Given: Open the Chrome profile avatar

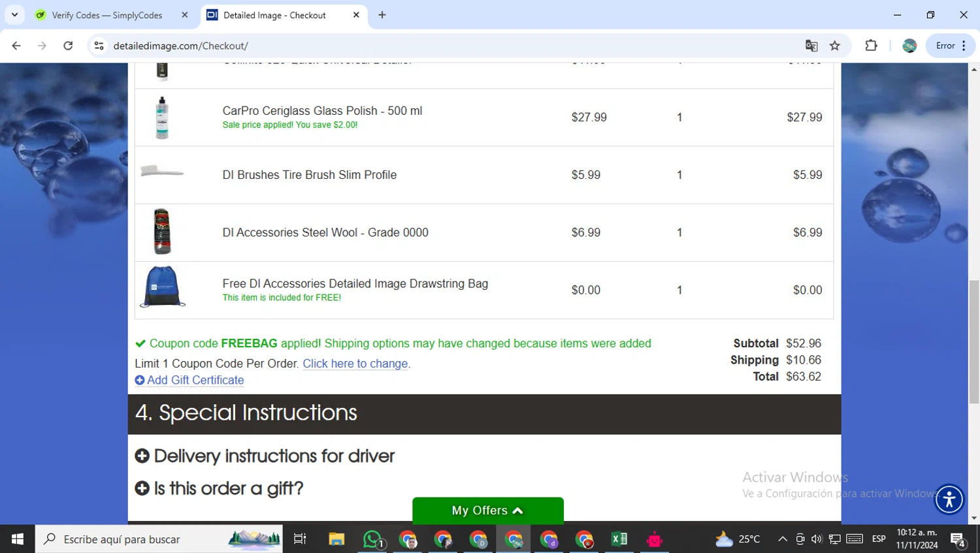Looking at the screenshot, I should pyautogui.click(x=909, y=46).
